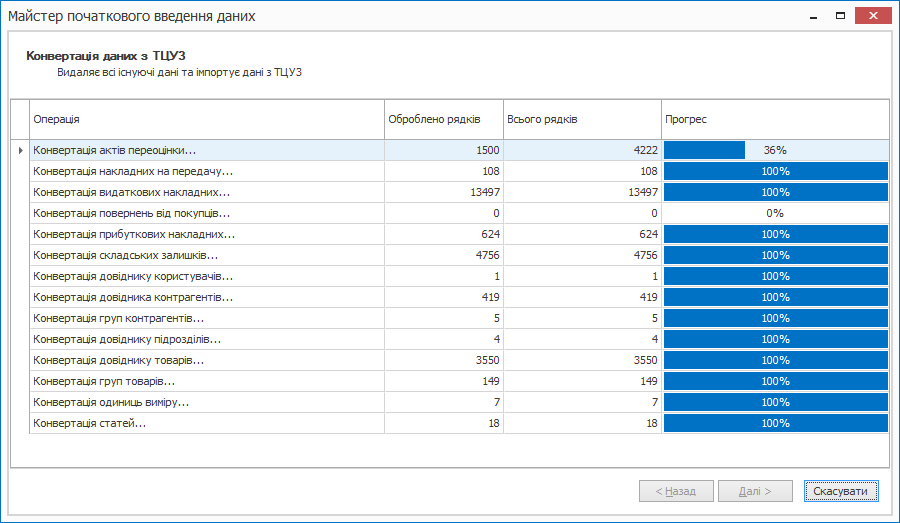This screenshot has height=523, width=900.
Task: Minimize the wizard window
Action: pos(811,15)
